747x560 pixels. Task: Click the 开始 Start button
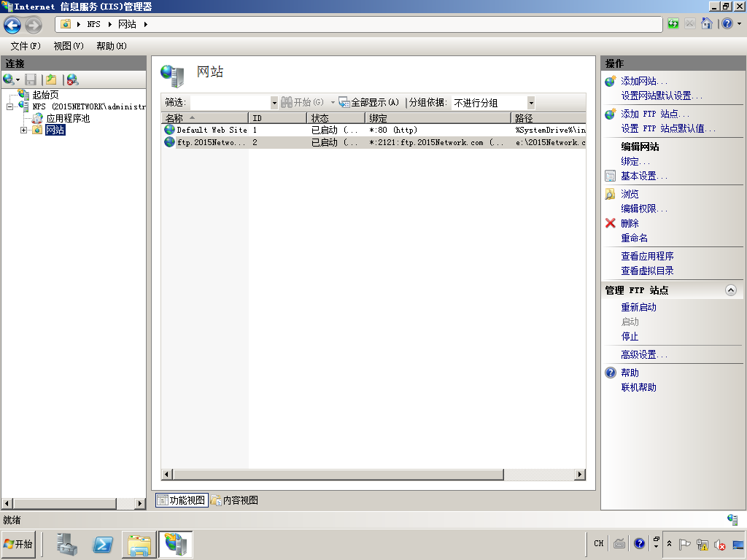click(18, 544)
